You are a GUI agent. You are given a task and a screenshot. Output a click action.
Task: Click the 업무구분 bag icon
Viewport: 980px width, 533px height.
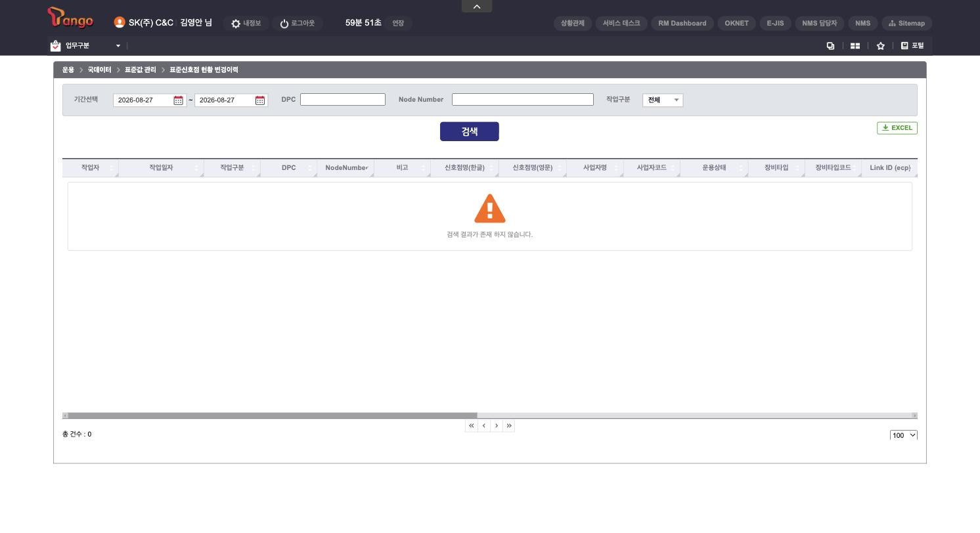[x=56, y=45]
